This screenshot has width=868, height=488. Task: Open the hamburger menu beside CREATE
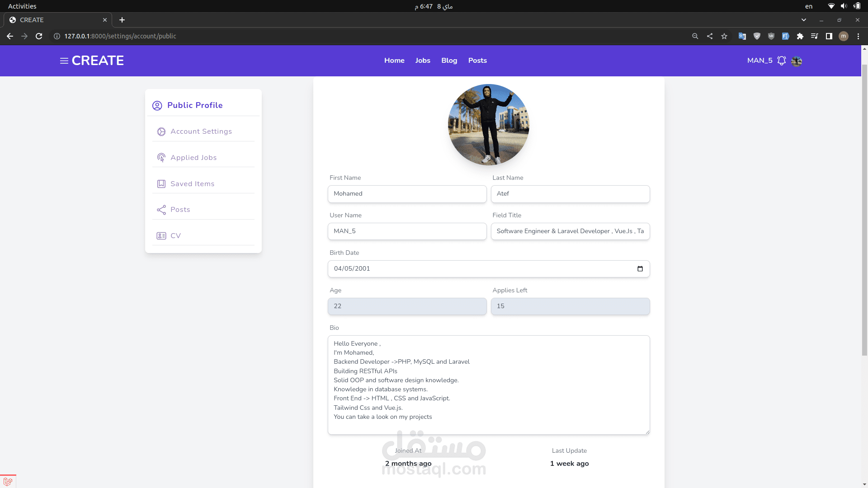[x=64, y=61]
